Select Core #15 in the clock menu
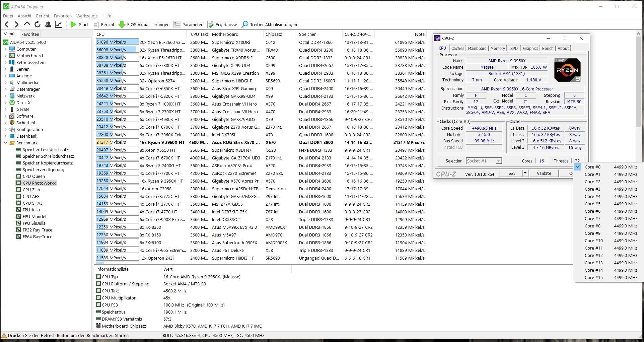The image size is (644, 342). click(608, 277)
